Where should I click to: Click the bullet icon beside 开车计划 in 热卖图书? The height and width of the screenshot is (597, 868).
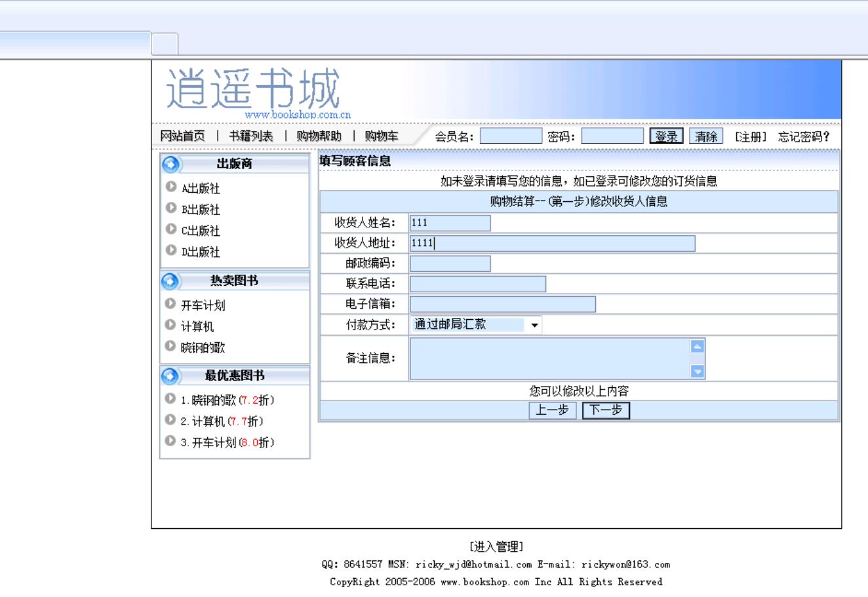[x=171, y=303]
